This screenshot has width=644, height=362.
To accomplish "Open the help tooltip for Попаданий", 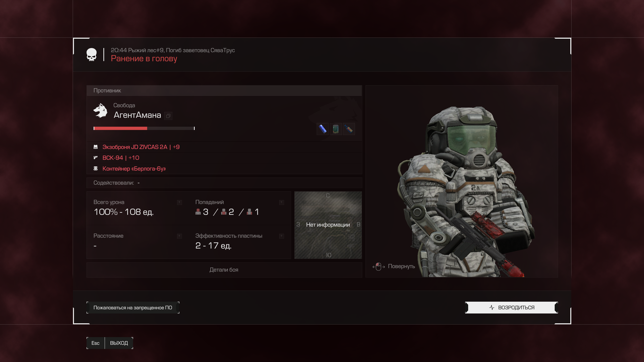I will [281, 202].
